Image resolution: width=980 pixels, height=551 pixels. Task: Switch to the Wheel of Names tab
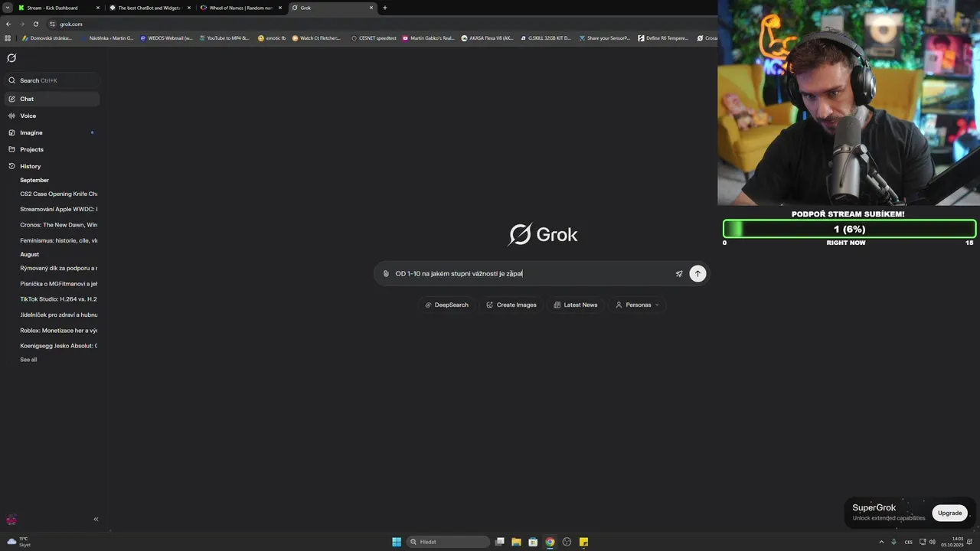(242, 8)
